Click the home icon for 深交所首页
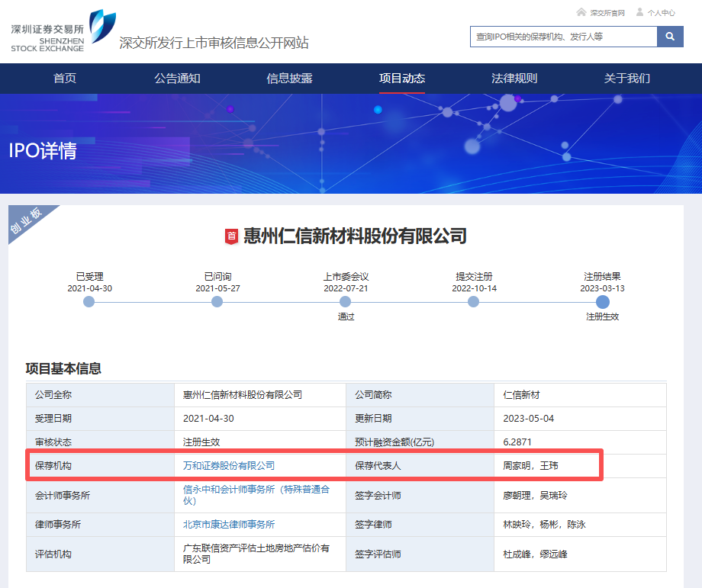 tap(581, 12)
